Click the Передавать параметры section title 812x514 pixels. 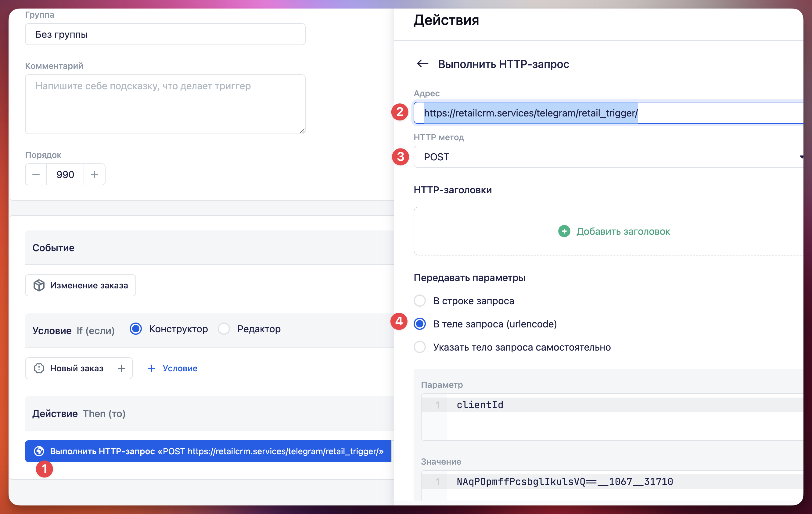click(x=469, y=277)
